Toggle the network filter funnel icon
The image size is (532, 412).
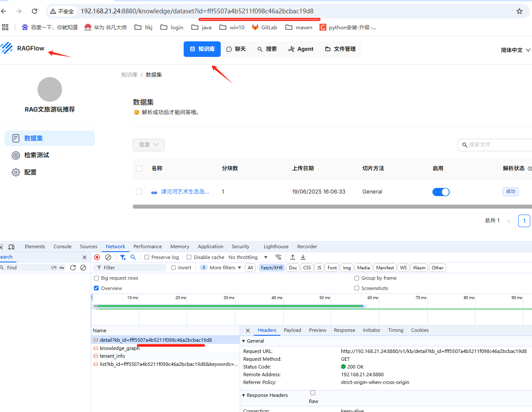[123, 257]
